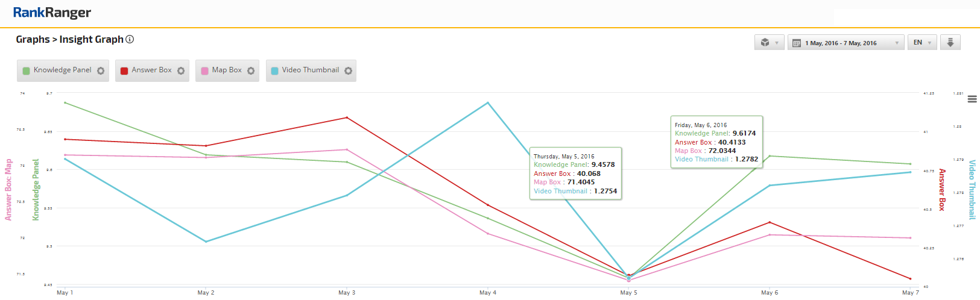Open the chart hamburger context menu
Screen dimensions: 980x300
click(x=972, y=99)
